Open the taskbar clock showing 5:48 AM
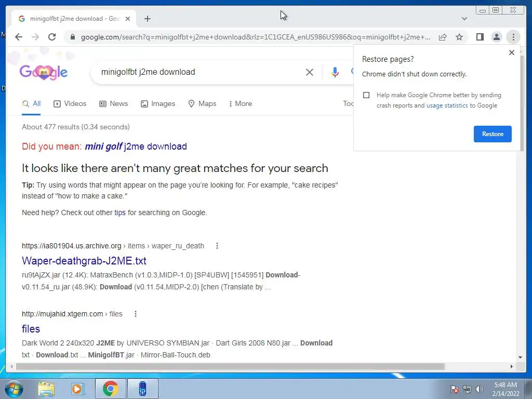 coord(506,389)
